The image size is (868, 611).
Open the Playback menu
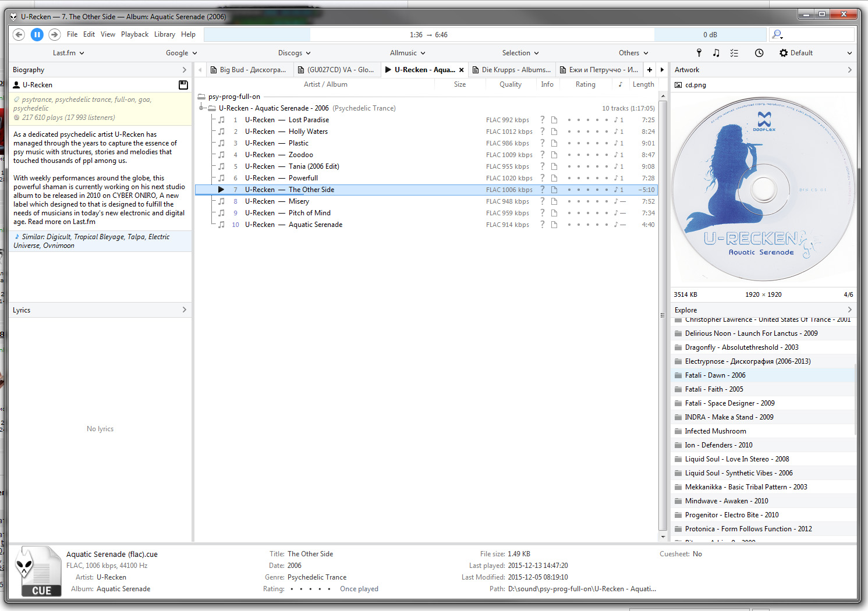pos(134,34)
